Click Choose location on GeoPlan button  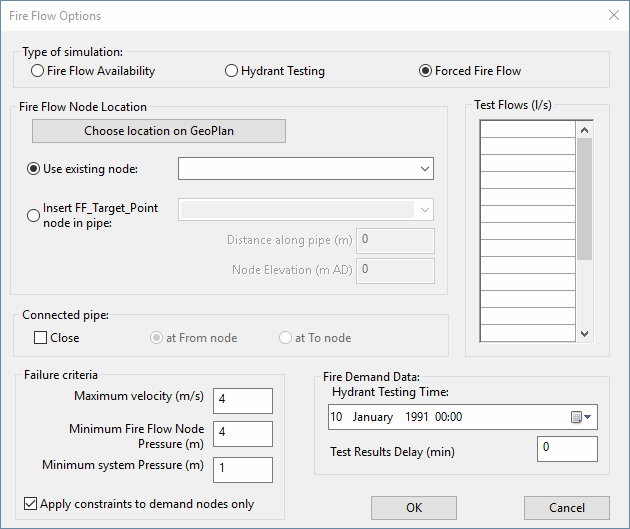[x=159, y=131]
